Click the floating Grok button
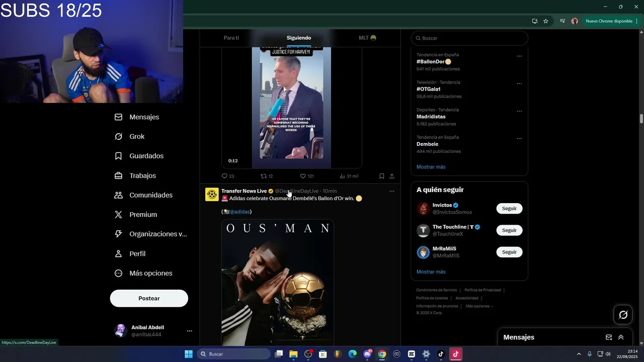The height and width of the screenshot is (362, 644). pyautogui.click(x=623, y=315)
